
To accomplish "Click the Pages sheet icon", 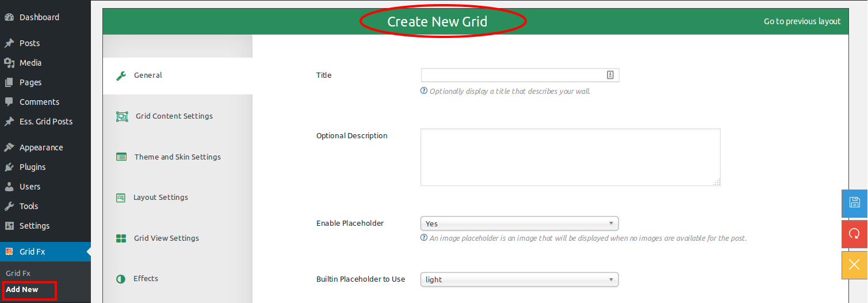I will [9, 82].
